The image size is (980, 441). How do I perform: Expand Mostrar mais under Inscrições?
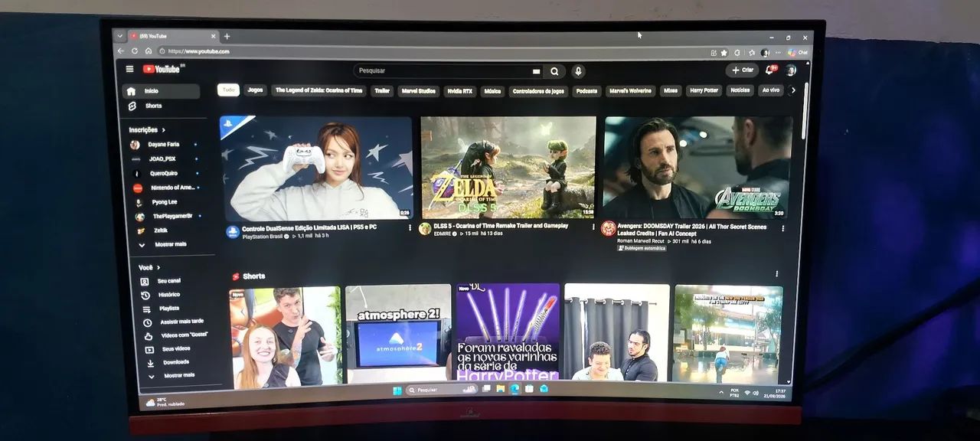pos(163,244)
